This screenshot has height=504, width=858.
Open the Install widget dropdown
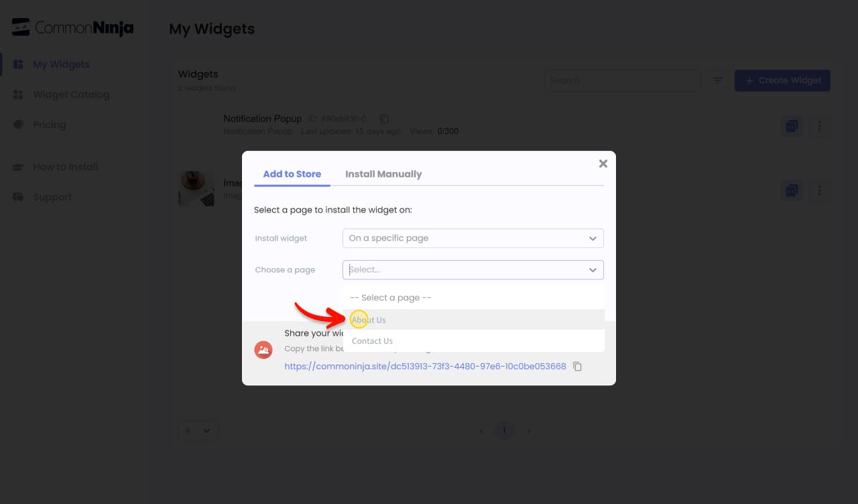click(x=473, y=238)
